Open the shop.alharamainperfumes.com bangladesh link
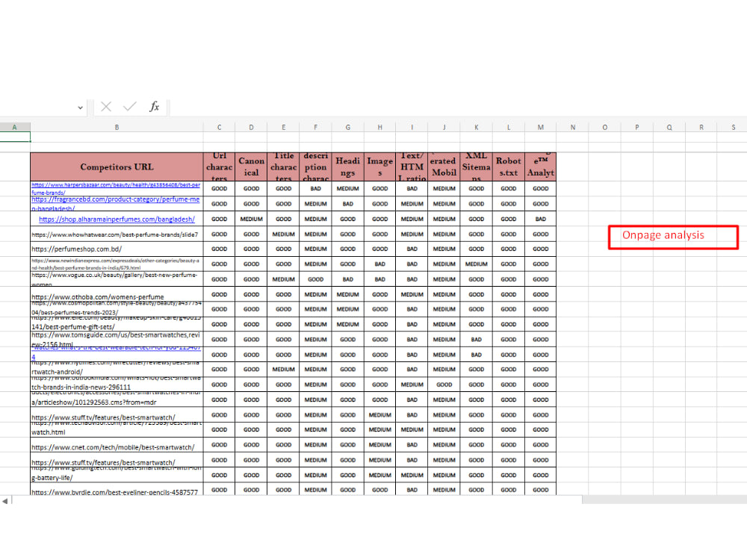The height and width of the screenshot is (560, 747). (117, 219)
